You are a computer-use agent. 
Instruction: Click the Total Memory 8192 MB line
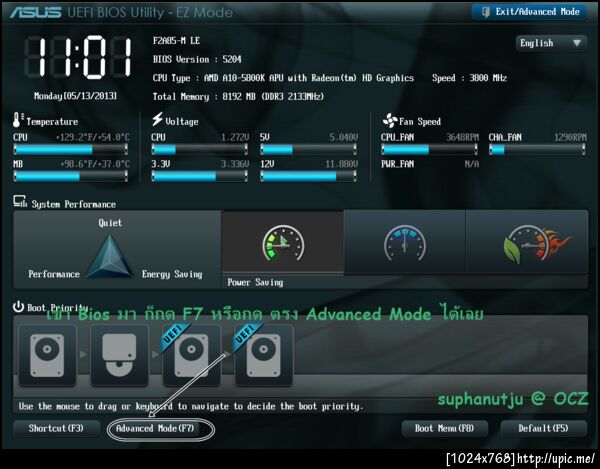pos(238,96)
